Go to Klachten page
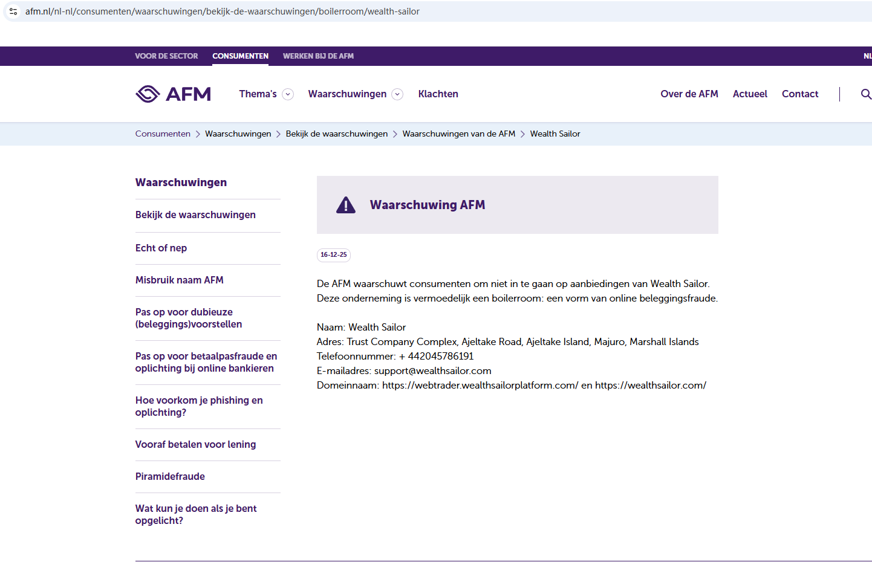Viewport: 872px width, 588px height. pos(438,94)
